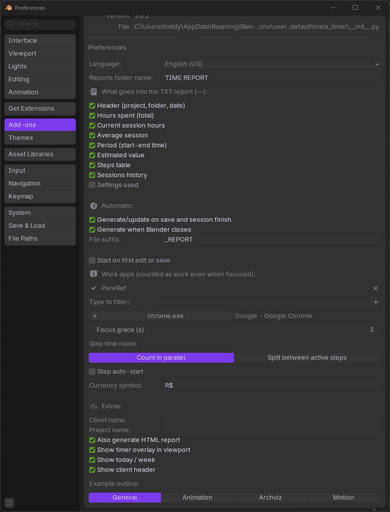Adjust the Focus grace (s) value field

coord(235,330)
